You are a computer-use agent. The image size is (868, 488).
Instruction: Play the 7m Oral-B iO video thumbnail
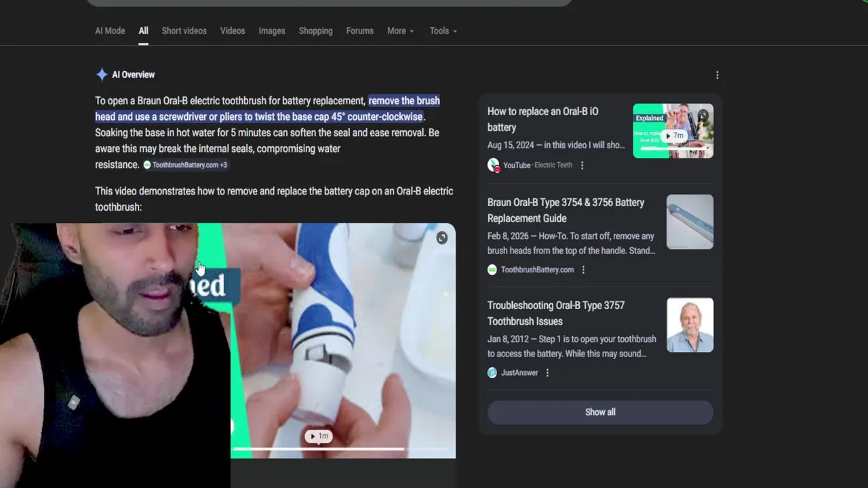[x=673, y=131]
